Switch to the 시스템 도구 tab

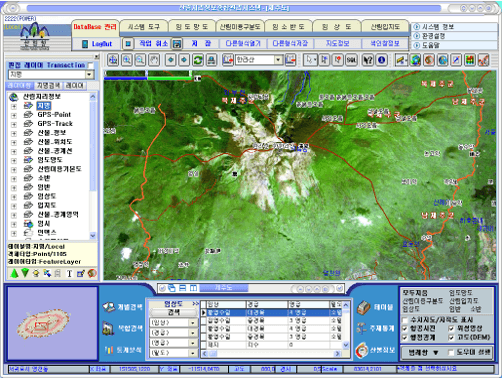144,27
